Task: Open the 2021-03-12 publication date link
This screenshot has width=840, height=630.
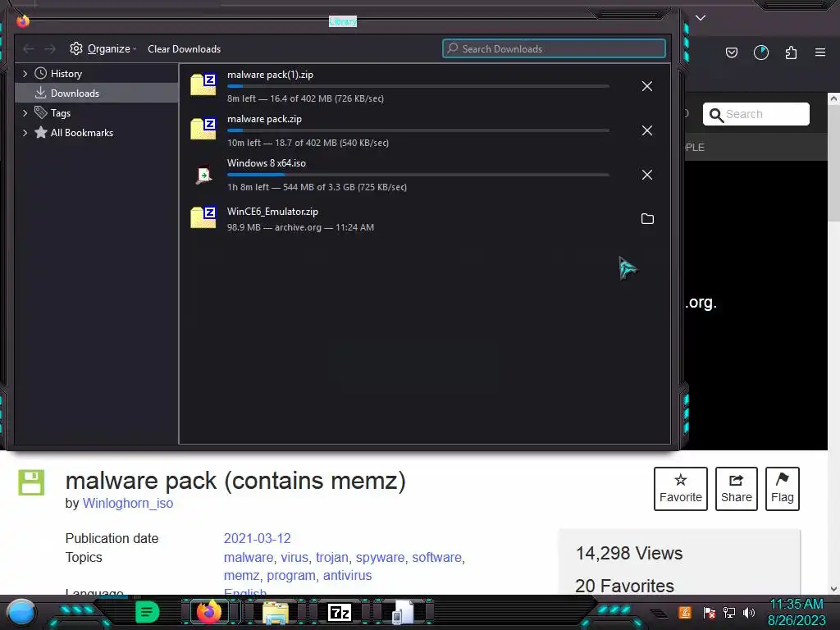Action: [257, 538]
